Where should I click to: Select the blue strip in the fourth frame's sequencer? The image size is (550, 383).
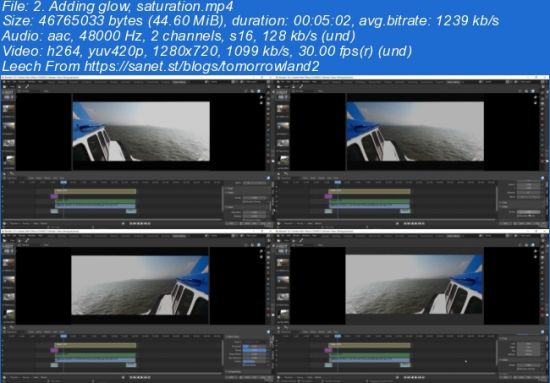click(x=370, y=360)
